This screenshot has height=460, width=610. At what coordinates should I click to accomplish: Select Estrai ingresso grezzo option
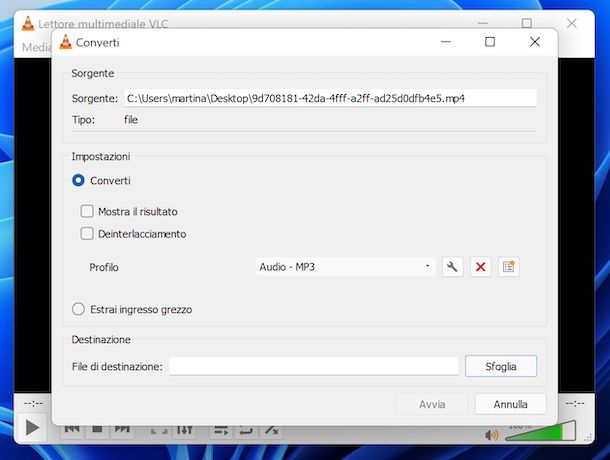tap(78, 309)
